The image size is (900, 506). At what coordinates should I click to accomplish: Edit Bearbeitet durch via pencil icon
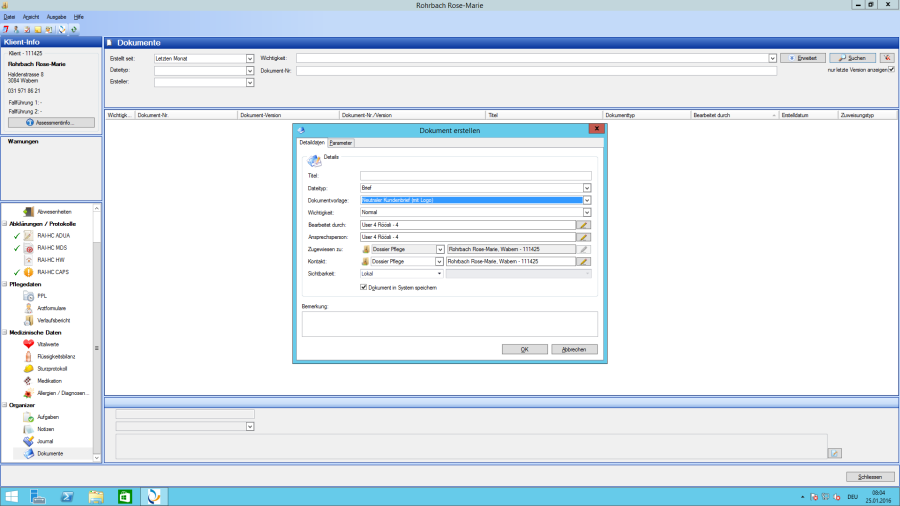[x=584, y=225]
